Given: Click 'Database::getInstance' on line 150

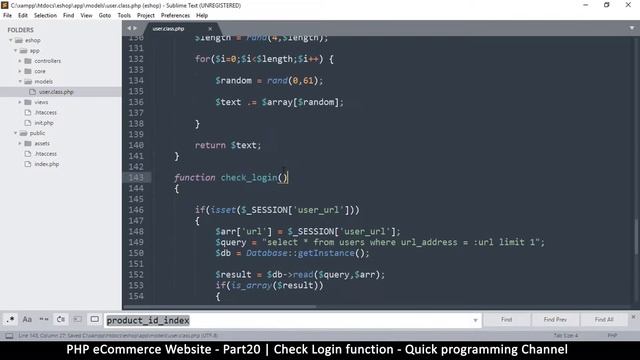Looking at the screenshot, I should [x=300, y=253].
